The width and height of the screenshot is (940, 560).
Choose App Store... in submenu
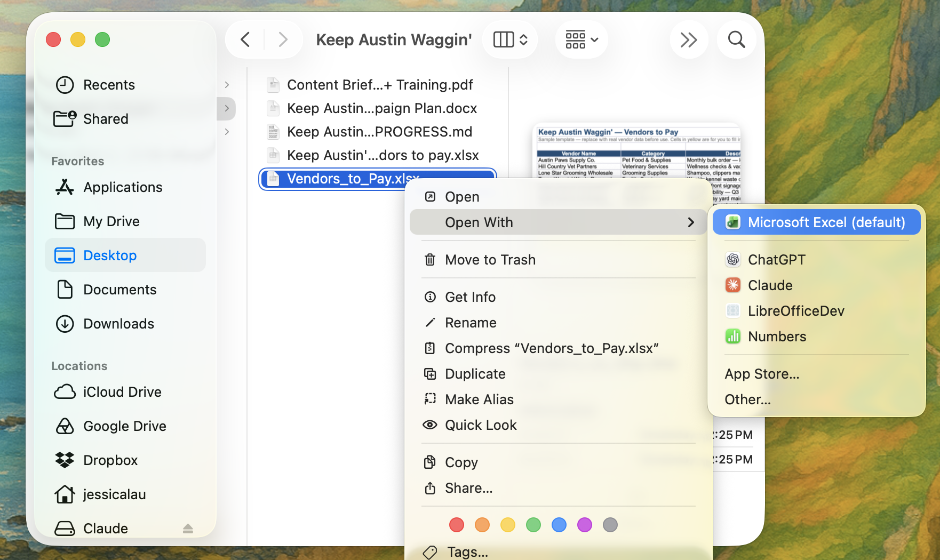(x=817, y=374)
